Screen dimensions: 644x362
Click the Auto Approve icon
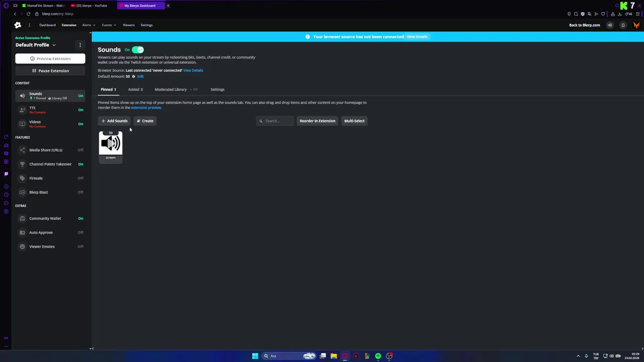pos(22,232)
